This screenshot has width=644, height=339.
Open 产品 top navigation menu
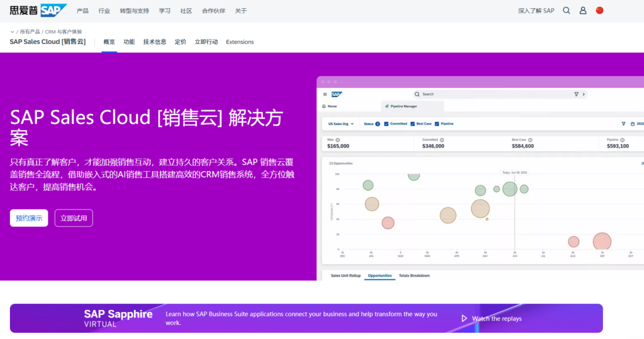[82, 11]
